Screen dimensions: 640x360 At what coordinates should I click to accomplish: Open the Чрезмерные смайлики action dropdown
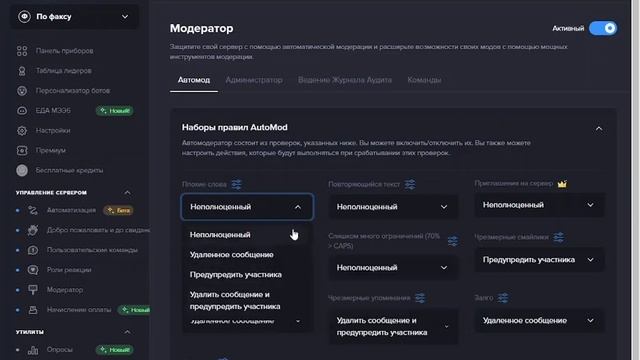pos(539,260)
